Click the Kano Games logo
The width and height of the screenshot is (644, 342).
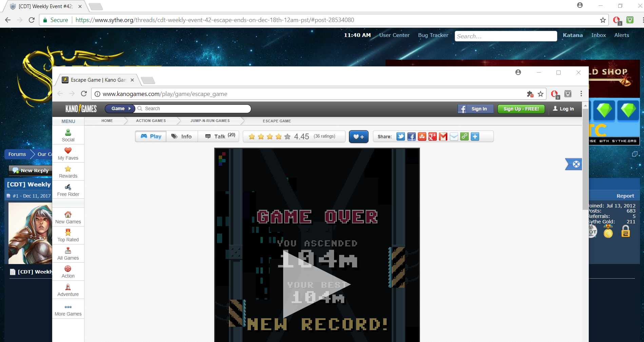click(81, 108)
